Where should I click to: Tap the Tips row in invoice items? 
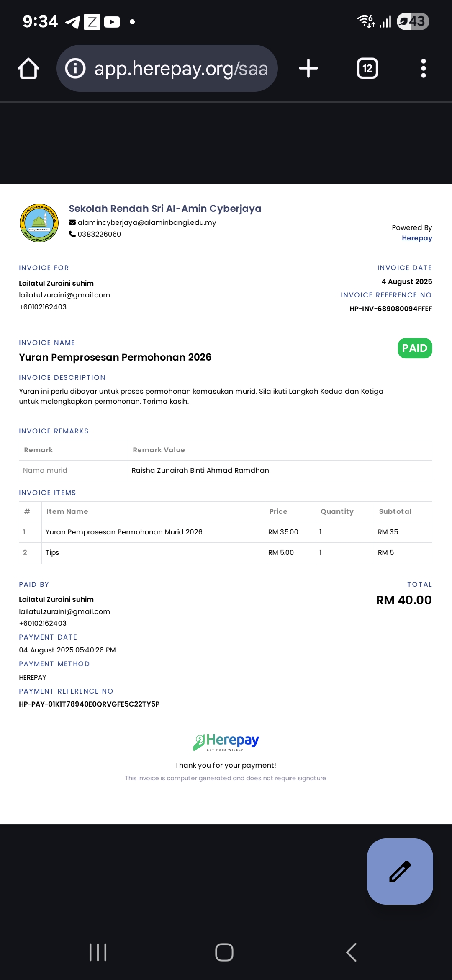226,552
